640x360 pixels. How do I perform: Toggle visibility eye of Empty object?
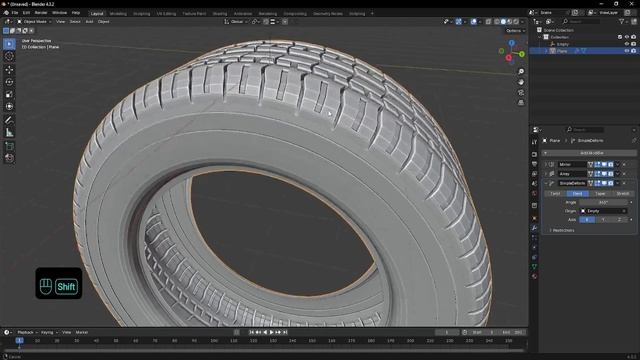627,44
